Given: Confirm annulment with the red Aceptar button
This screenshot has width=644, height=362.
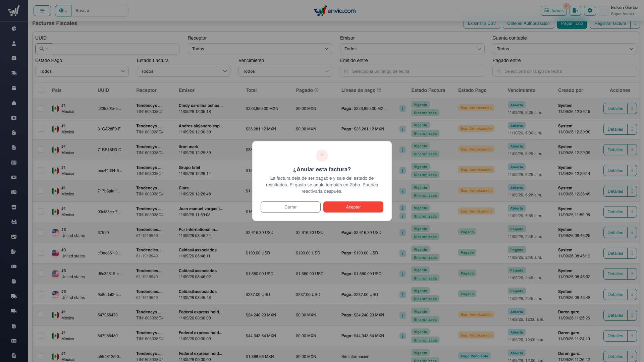Looking at the screenshot, I should click(x=353, y=207).
